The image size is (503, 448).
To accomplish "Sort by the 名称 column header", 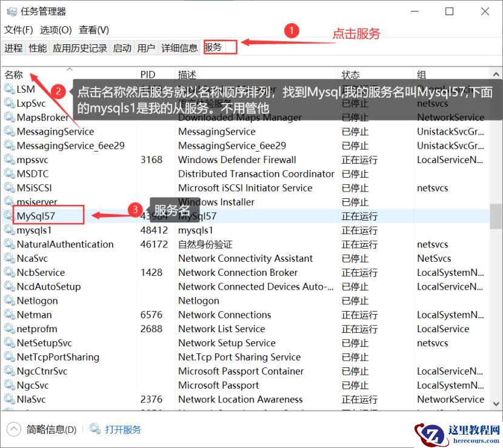I will [69, 74].
